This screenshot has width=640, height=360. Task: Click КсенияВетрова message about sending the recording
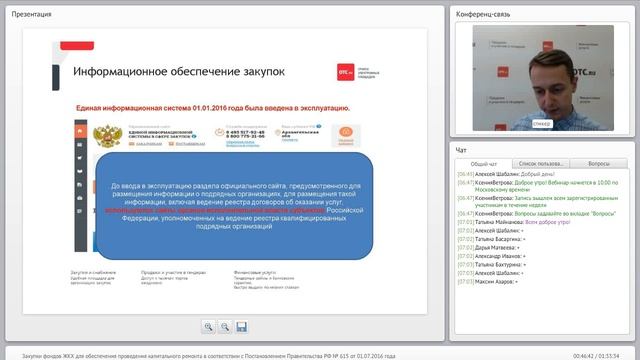(538, 202)
